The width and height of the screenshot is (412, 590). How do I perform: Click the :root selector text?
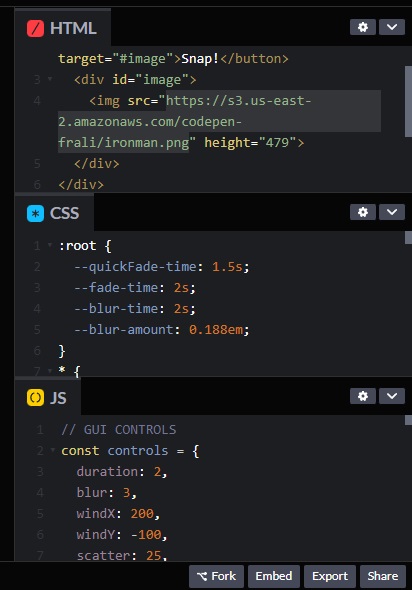coord(77,246)
